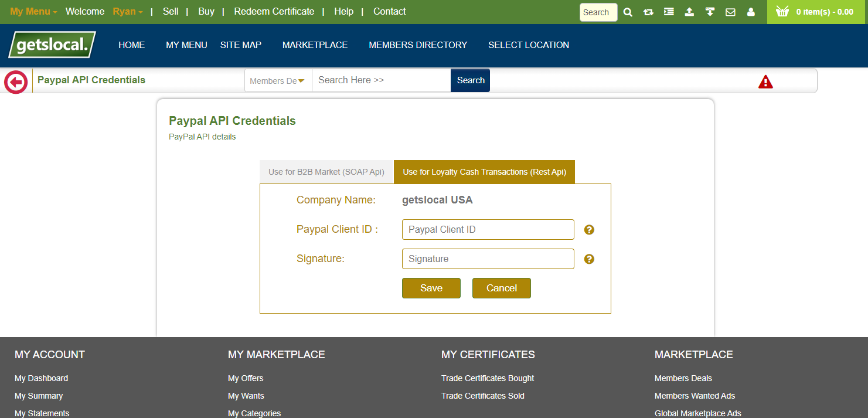Viewport: 868px width, 418px height.
Task: Click the Buy link in top bar
Action: [x=206, y=12]
